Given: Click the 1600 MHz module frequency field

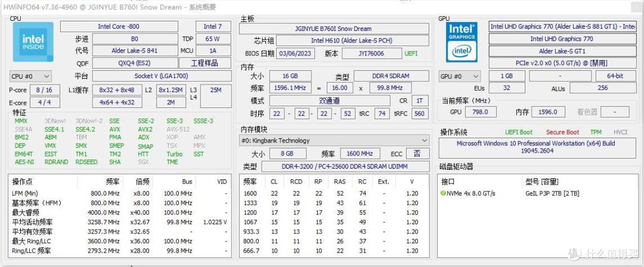Looking at the screenshot, I should tap(360, 154).
